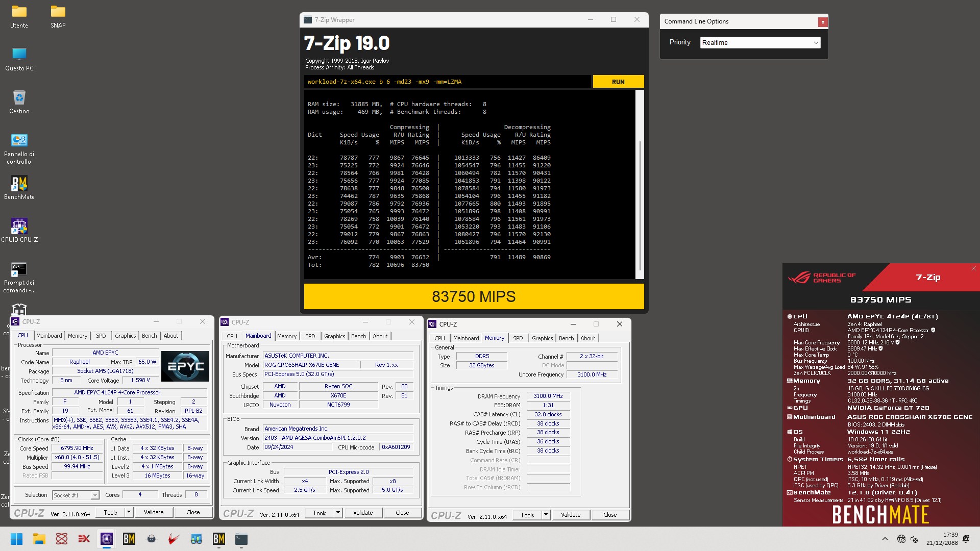Click Validate in the Memory CPU-Z window

(571, 515)
